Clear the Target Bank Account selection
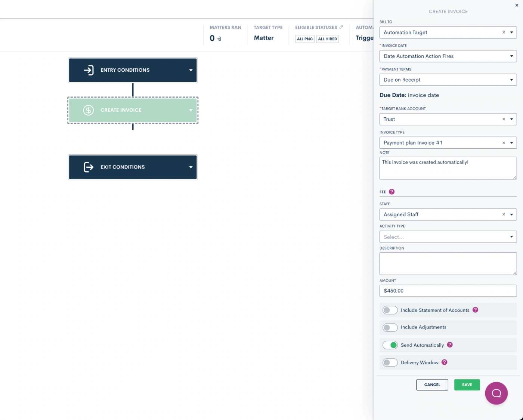 tap(504, 119)
